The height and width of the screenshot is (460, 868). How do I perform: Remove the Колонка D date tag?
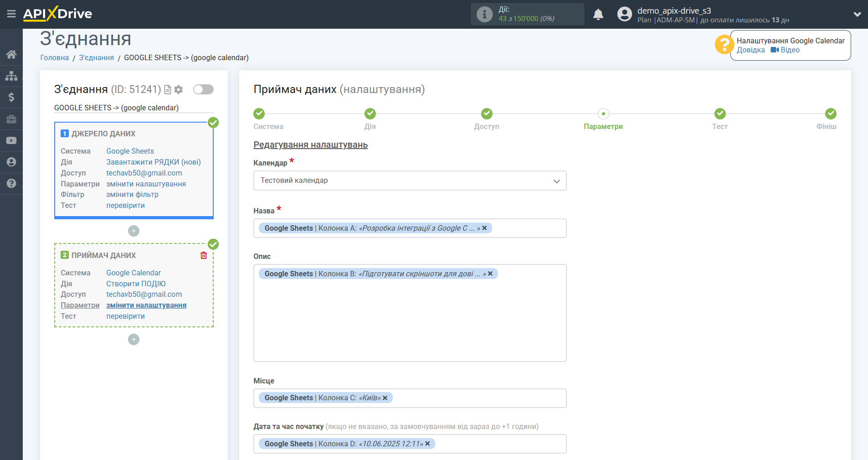pyautogui.click(x=427, y=444)
